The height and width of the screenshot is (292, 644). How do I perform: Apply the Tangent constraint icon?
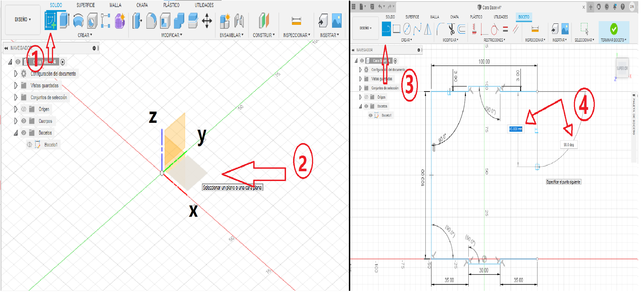click(495, 29)
